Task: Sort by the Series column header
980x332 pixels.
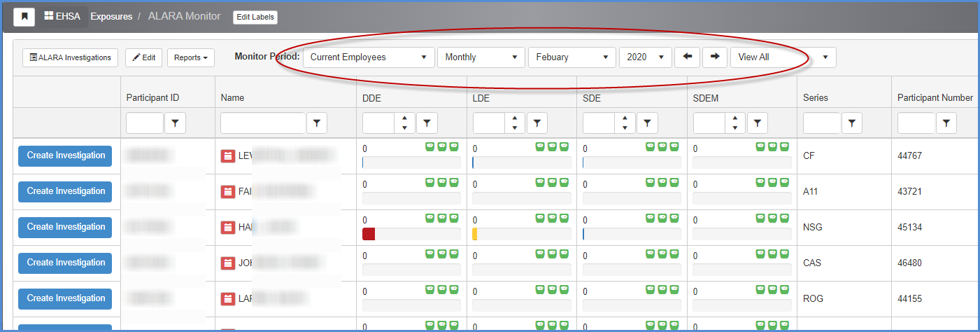Action: tap(816, 98)
